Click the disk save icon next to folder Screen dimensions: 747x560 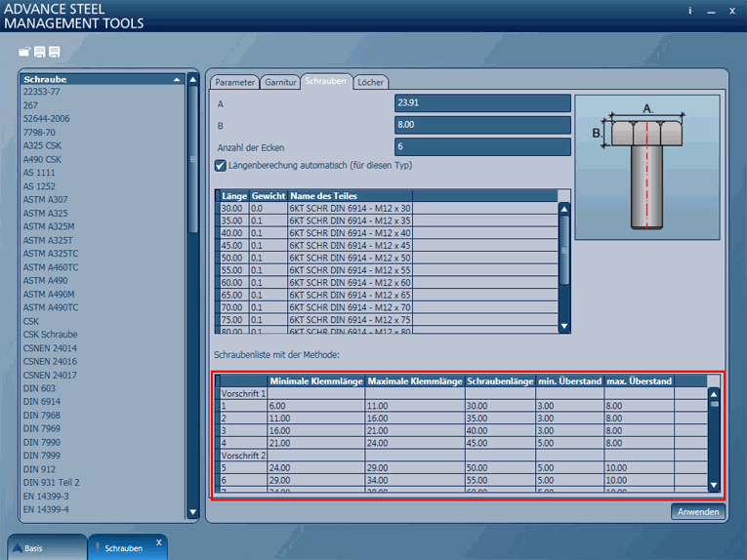point(39,52)
